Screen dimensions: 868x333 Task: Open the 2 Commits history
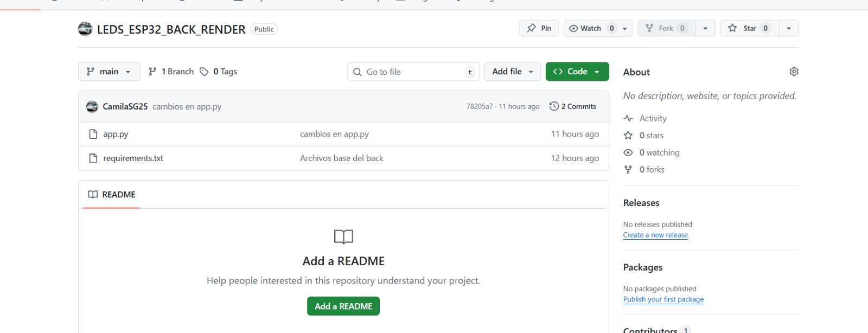tap(573, 106)
